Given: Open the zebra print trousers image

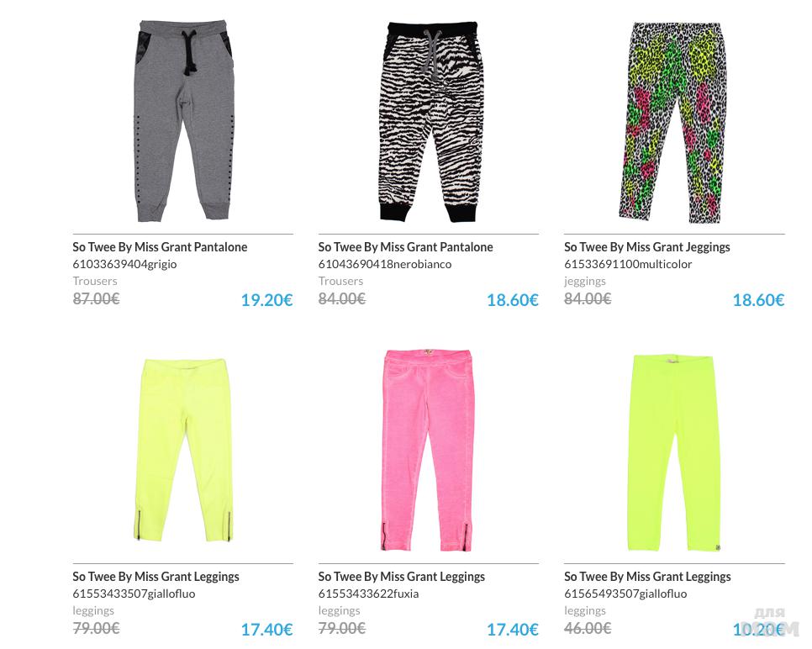Looking at the screenshot, I should [x=429, y=122].
